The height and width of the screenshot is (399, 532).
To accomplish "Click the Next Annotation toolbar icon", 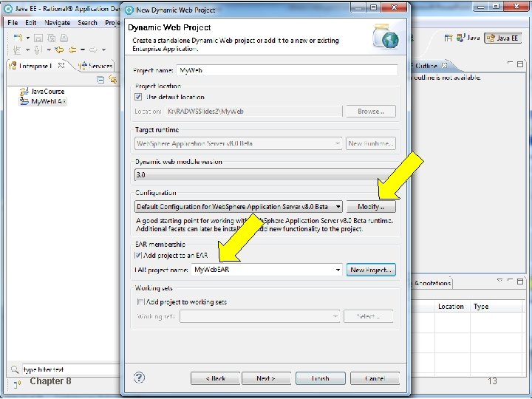I will [17, 50].
